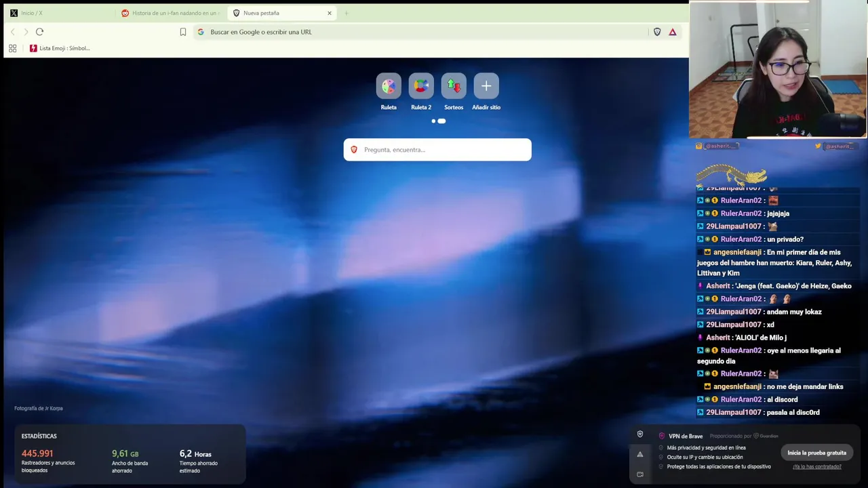Select the second shortcuts page dot
The width and height of the screenshot is (868, 488).
[441, 121]
